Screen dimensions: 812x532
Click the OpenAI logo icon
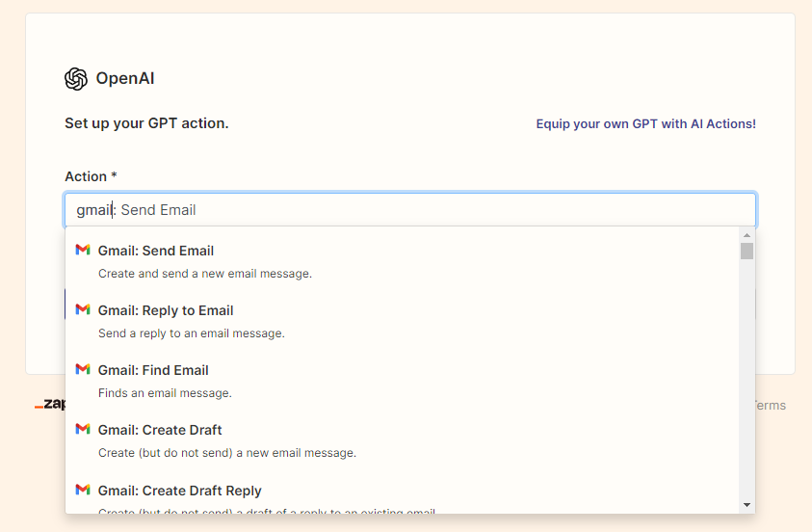(76, 79)
